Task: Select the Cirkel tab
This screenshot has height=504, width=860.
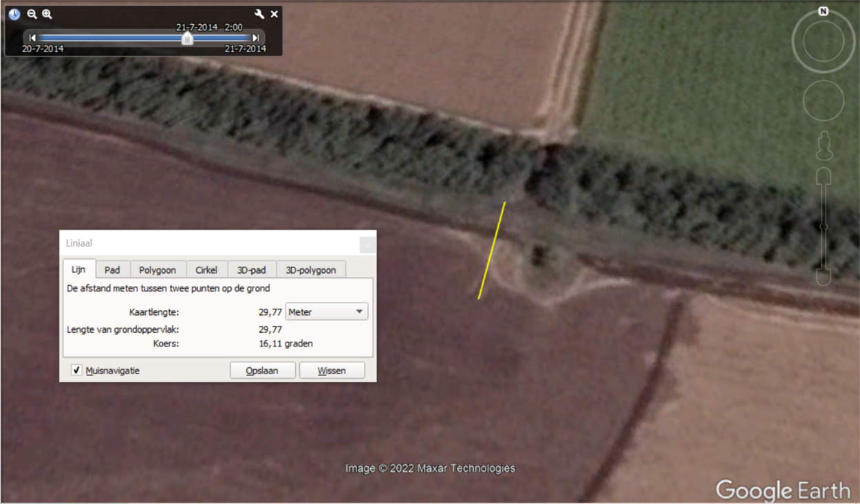Action: (x=206, y=270)
